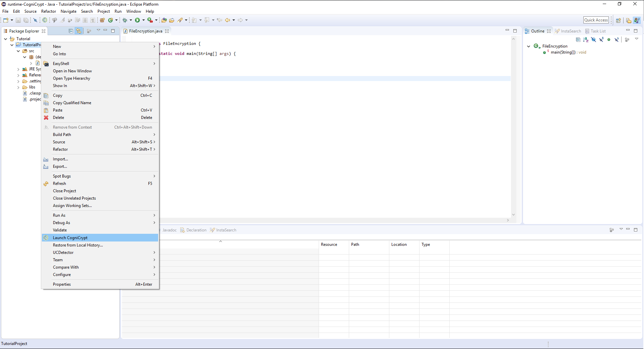Open the Run button dropdown arrow
644x349 pixels.
143,20
